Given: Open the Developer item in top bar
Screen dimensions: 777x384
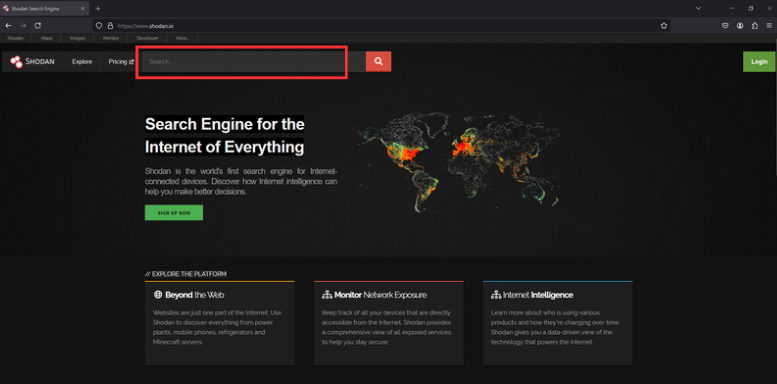Looking at the screenshot, I should point(148,38).
